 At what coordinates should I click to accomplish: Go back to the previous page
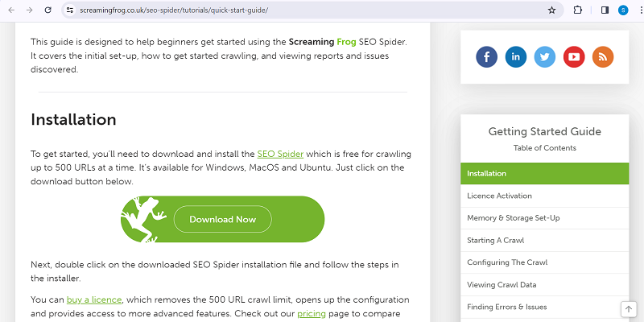click(11, 10)
